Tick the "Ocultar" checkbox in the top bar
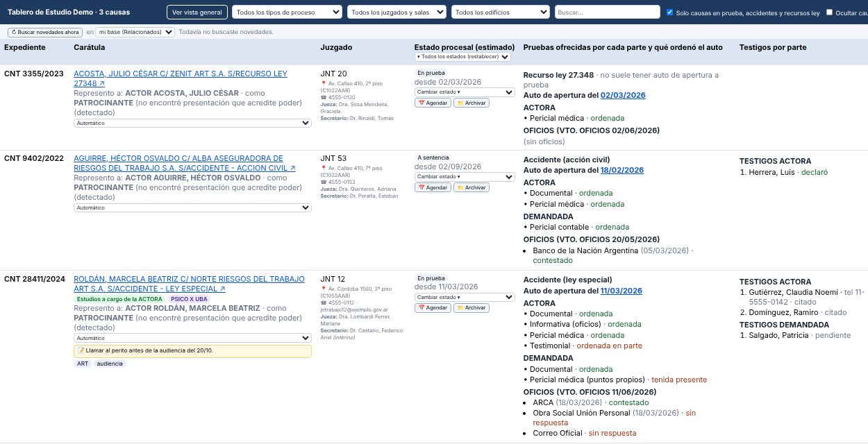Screen dimensions: 868x444 tap(830, 12)
